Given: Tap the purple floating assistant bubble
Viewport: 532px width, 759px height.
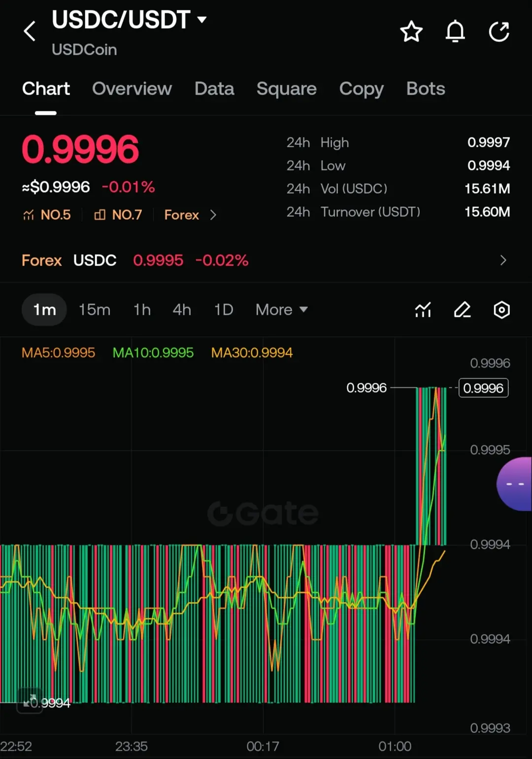Looking at the screenshot, I should [x=514, y=484].
